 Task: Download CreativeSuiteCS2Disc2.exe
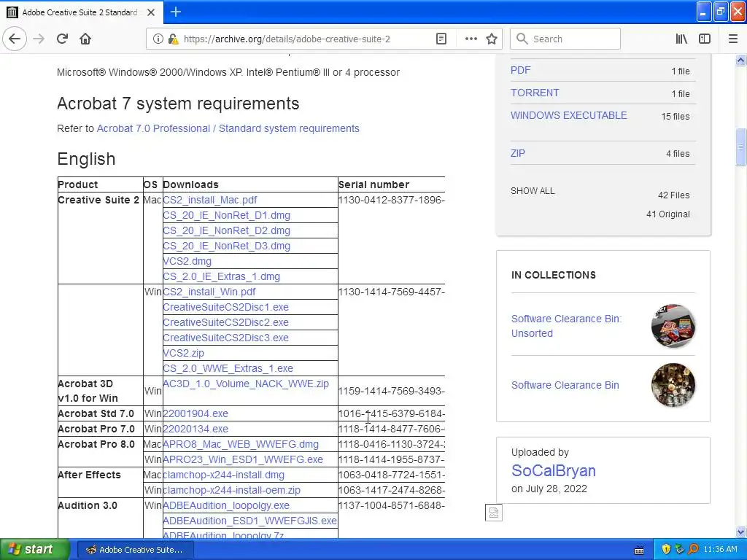(x=226, y=322)
